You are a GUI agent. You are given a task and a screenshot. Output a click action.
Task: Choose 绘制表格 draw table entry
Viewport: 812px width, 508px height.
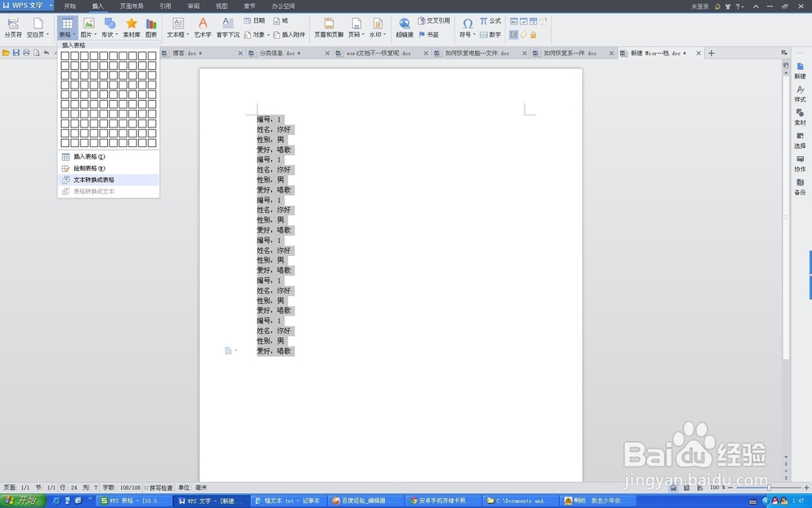pos(108,168)
